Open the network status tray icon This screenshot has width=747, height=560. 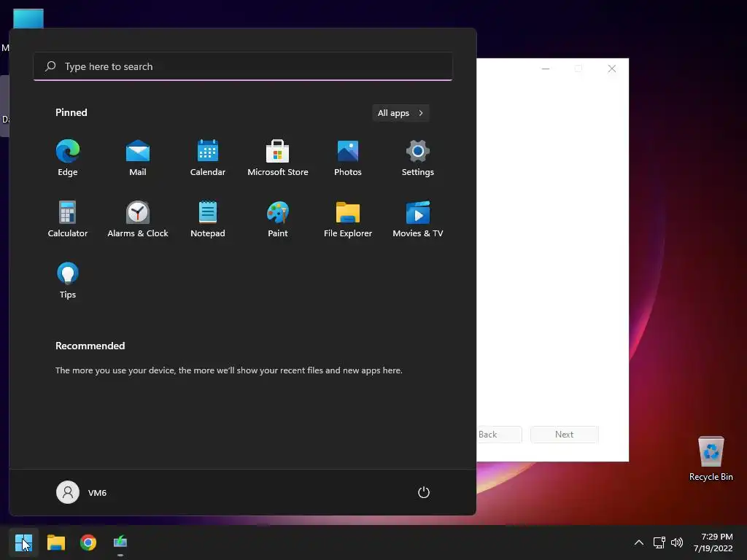[x=659, y=542]
